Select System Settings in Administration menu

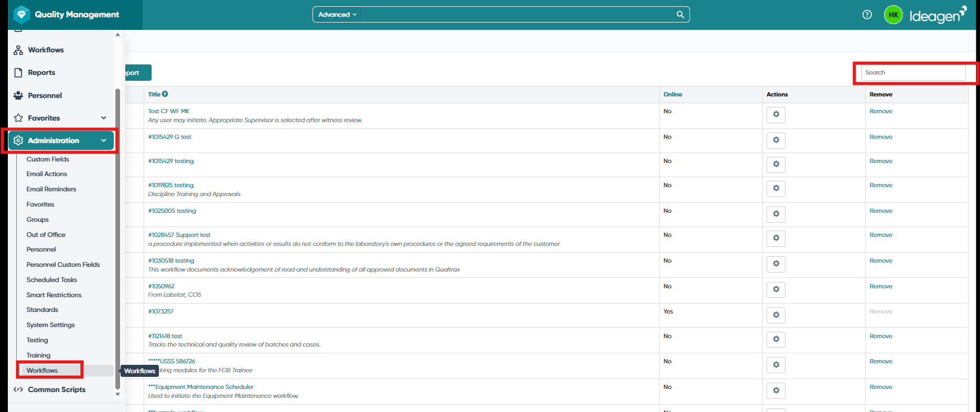coord(51,325)
